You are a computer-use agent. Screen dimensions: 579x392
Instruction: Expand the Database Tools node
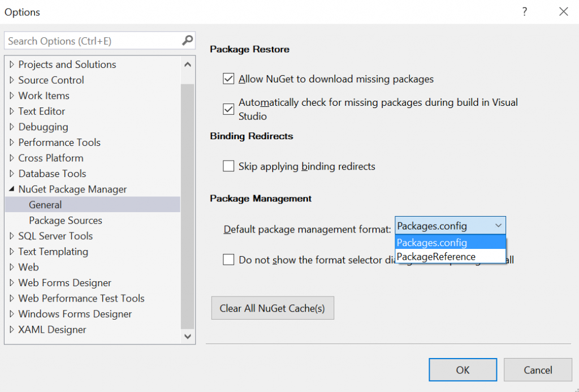12,173
